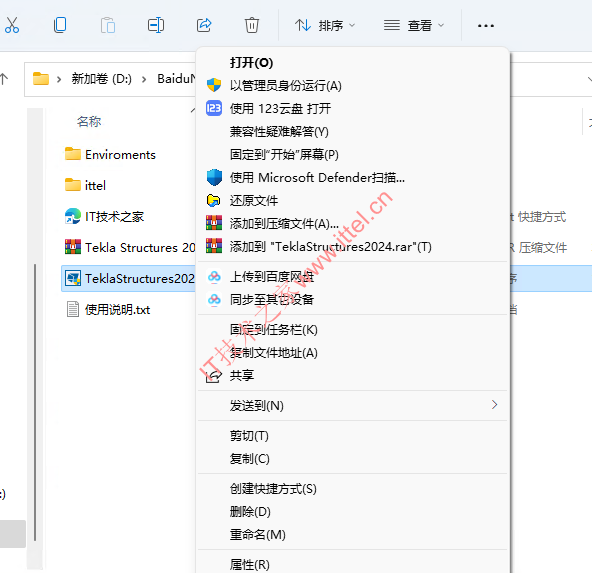Click the 名称 column header
The width and height of the screenshot is (592, 573).
(89, 122)
